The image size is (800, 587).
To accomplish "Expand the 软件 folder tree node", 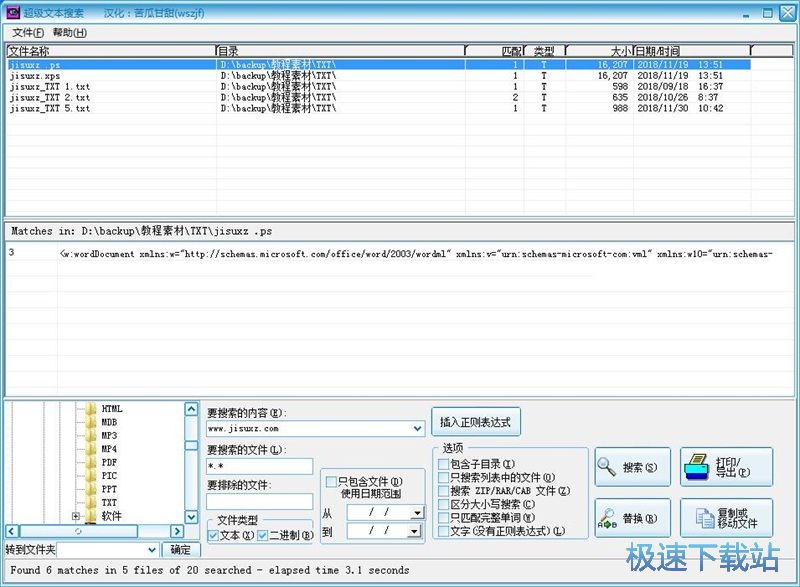I will point(76,516).
